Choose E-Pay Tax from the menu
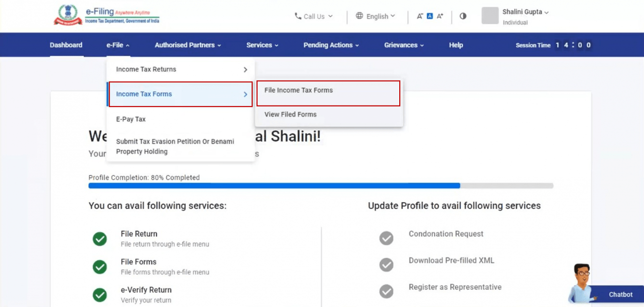Image resolution: width=644 pixels, height=307 pixels. coord(131,119)
